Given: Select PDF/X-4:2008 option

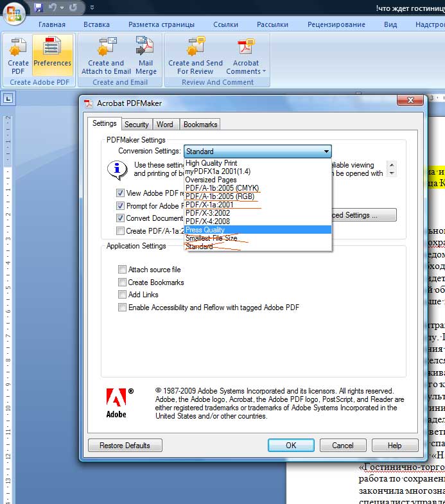Looking at the screenshot, I should click(x=258, y=222).
